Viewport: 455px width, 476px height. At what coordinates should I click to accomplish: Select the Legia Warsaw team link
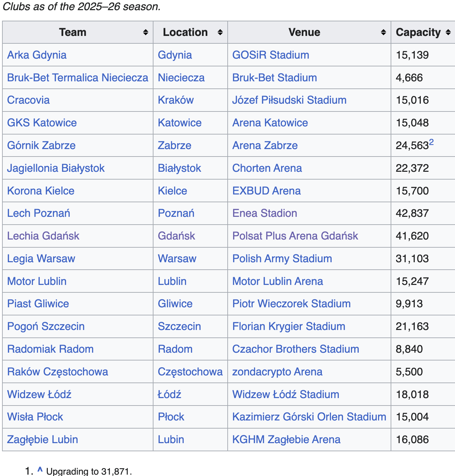coord(41,258)
